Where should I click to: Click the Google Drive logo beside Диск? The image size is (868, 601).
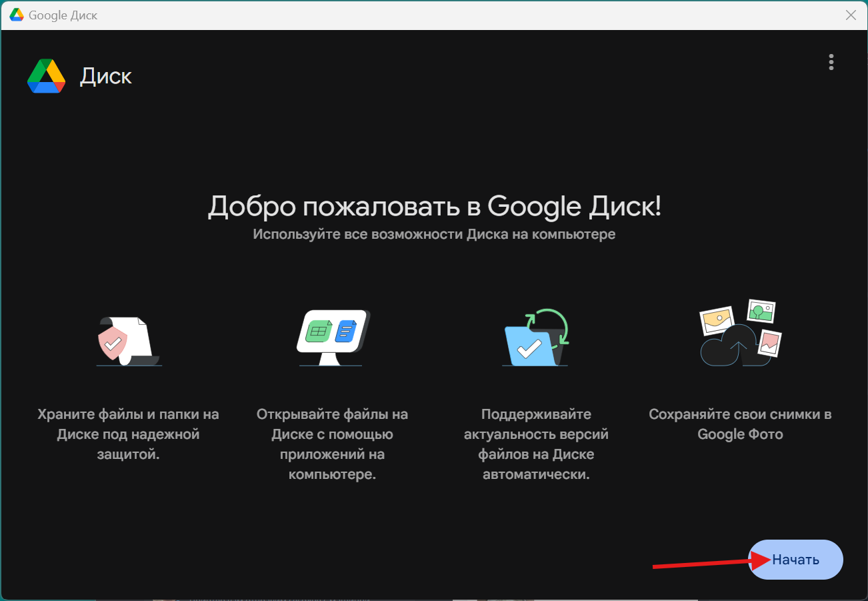(46, 76)
